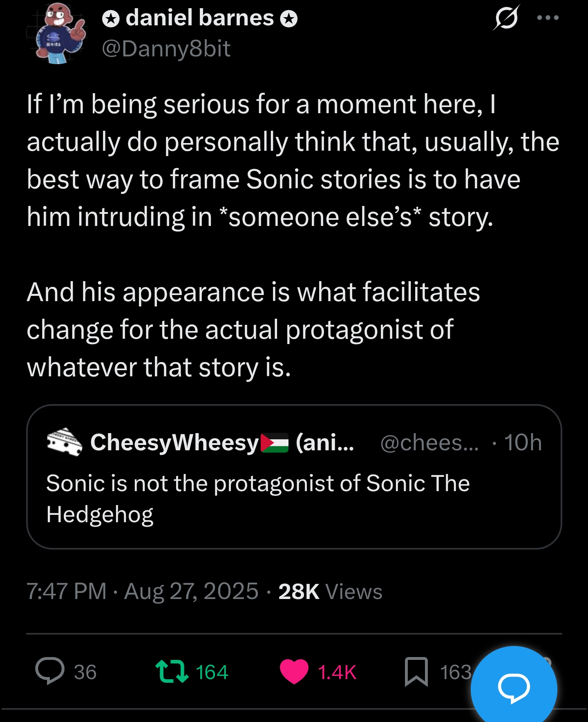View the 28K Views analytics

(x=330, y=591)
